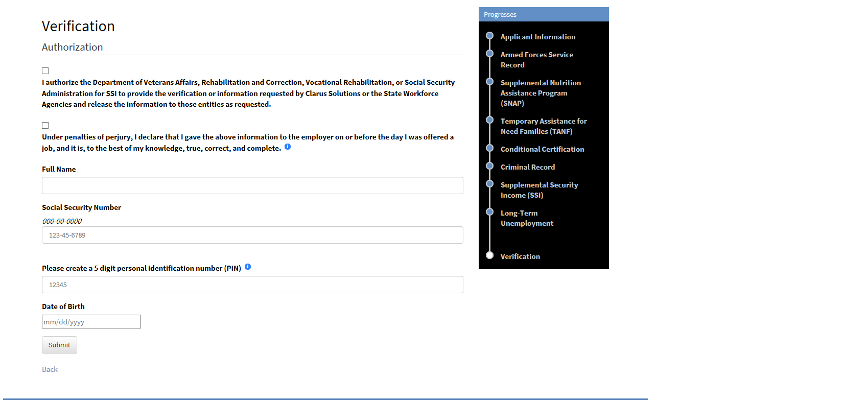Select the 000-00-0000 format hint text
The width and height of the screenshot is (868, 401).
(62, 221)
